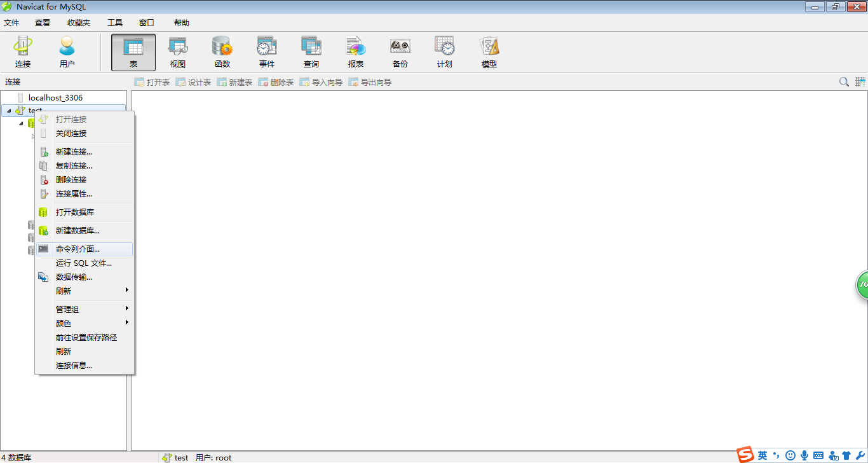Click the 报表 (Report) toolbar icon

356,52
